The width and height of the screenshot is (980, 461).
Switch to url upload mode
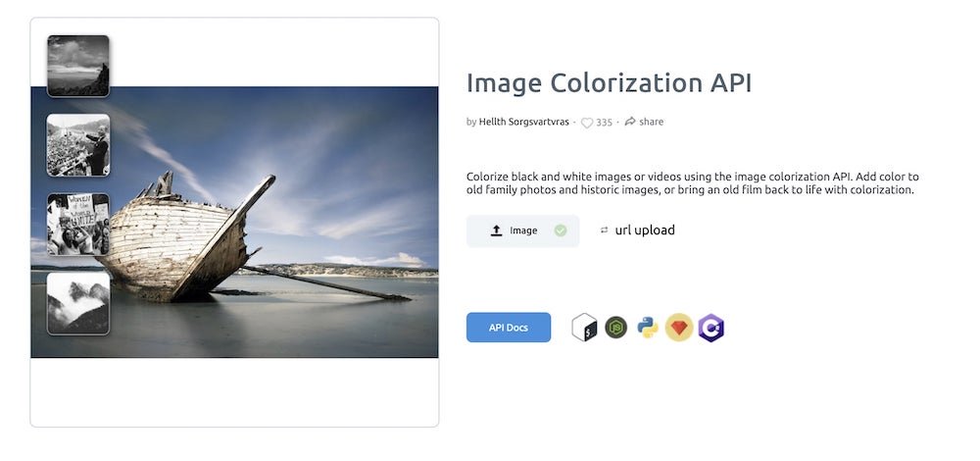[x=645, y=230]
